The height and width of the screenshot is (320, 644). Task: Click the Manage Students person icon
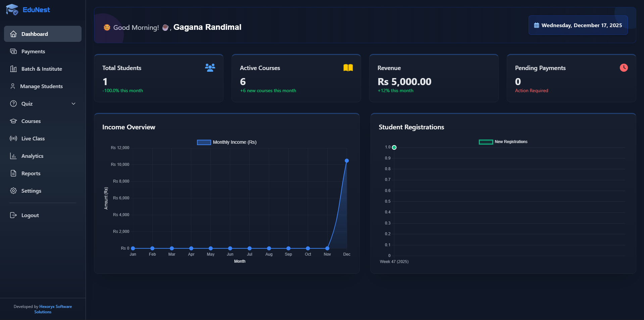[x=13, y=86]
